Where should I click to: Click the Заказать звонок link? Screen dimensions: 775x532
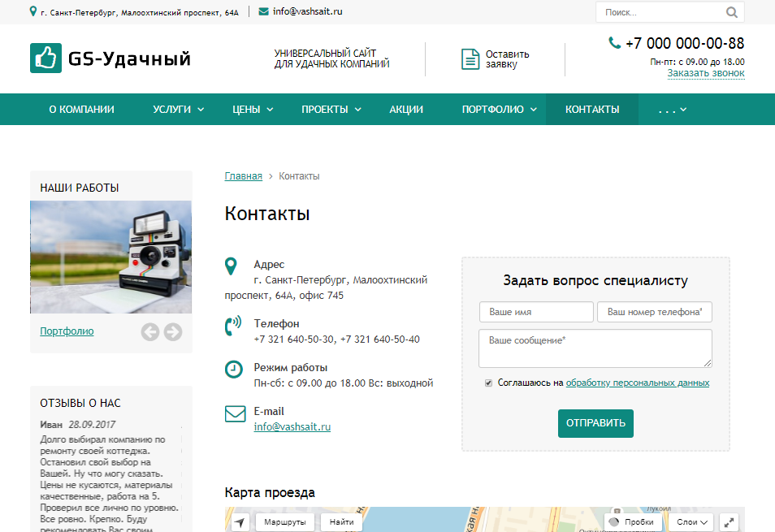coord(705,73)
